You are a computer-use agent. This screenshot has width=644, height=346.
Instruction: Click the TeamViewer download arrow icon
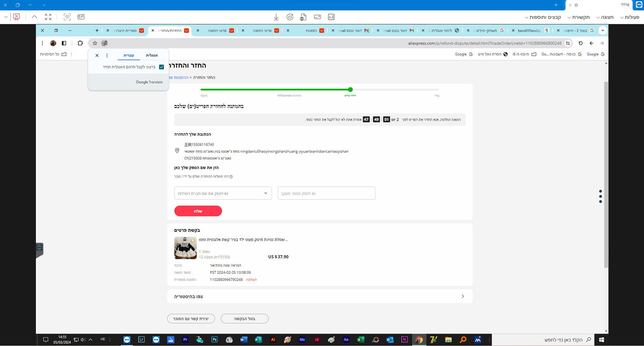(x=276, y=17)
